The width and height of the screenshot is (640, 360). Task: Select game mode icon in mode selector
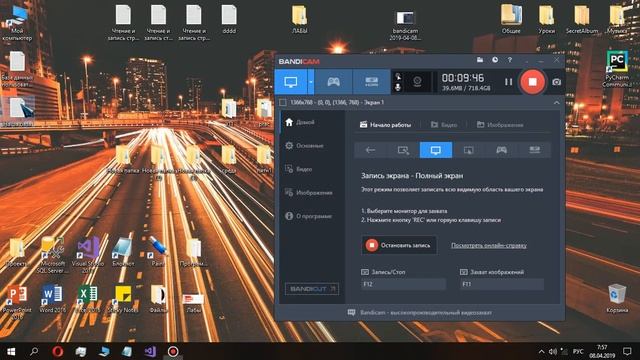[502, 150]
